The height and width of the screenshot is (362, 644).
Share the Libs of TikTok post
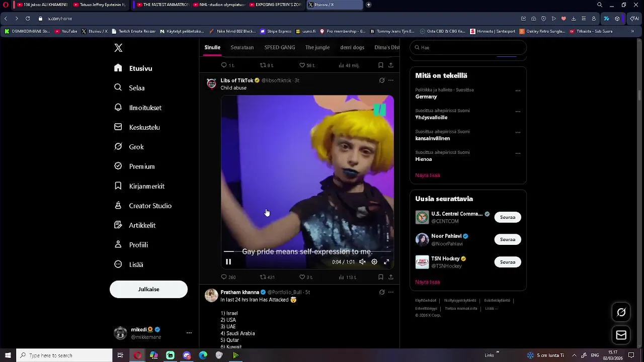pyautogui.click(x=391, y=277)
